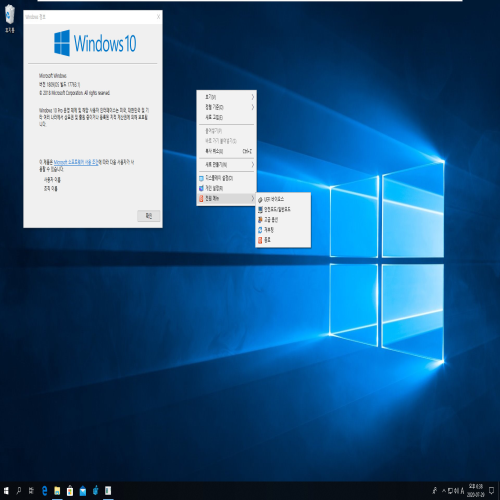
Task: Open the volume tray icon
Action: pos(456,491)
